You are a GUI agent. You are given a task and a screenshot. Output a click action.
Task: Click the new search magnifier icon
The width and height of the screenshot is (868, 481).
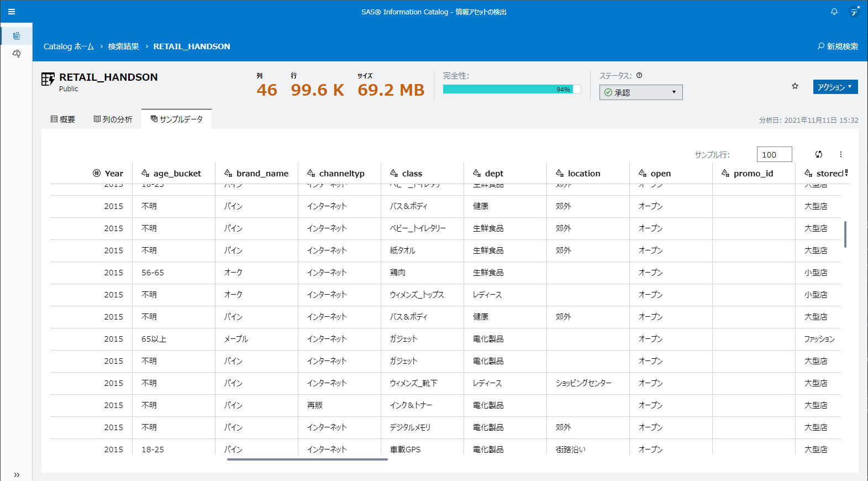point(821,46)
